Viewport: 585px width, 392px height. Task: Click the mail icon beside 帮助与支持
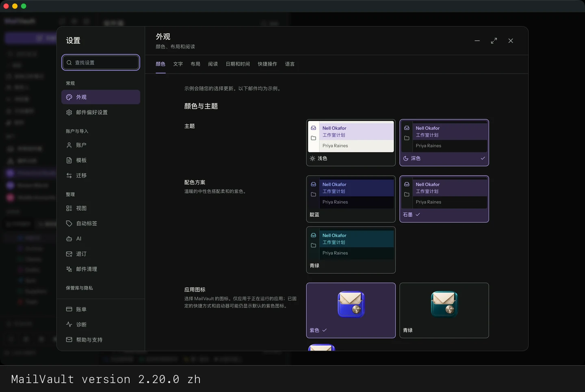pos(69,340)
